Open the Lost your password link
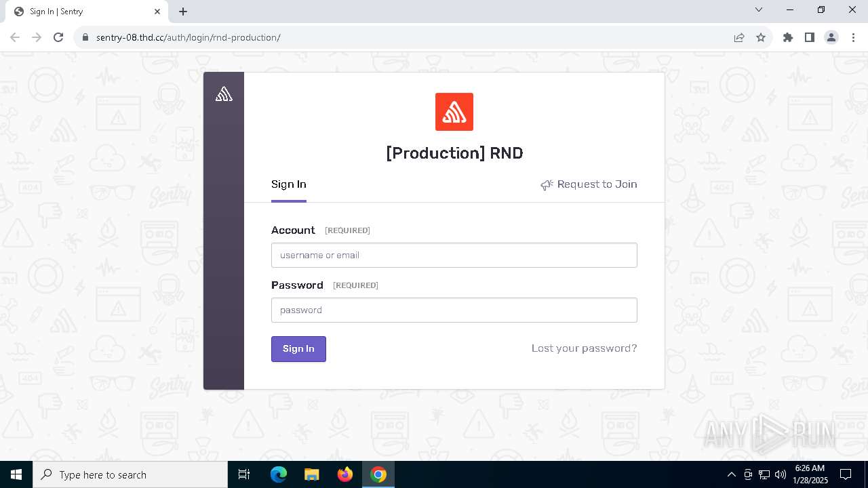Viewport: 868px width, 488px height. click(584, 348)
